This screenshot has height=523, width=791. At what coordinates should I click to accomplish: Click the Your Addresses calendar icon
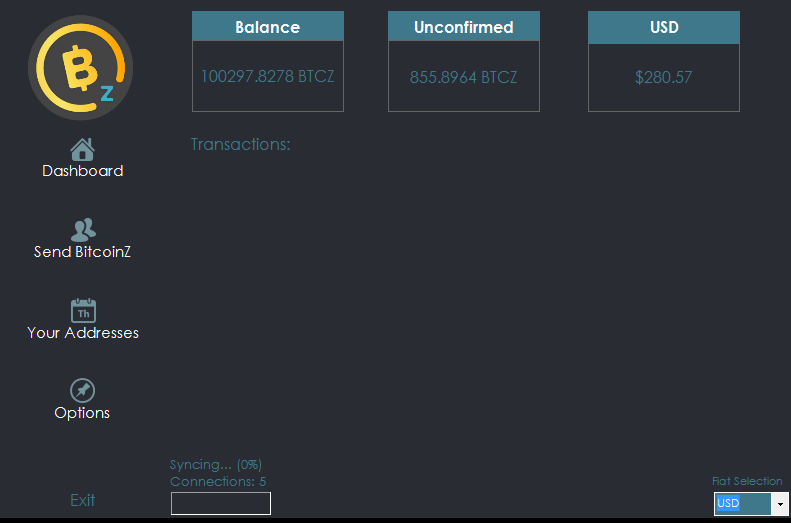click(x=83, y=311)
